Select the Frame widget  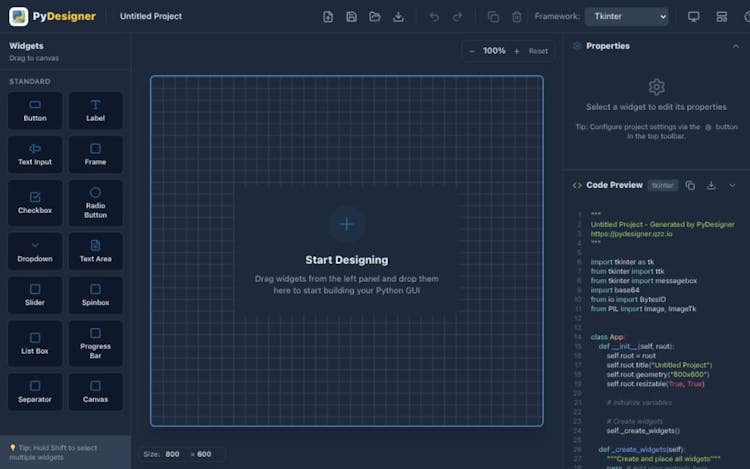point(95,154)
